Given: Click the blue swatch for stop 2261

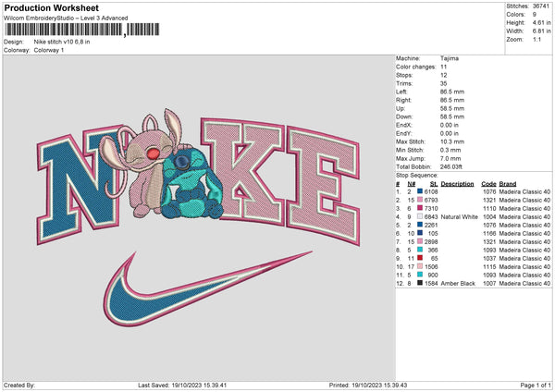Looking at the screenshot, I should click(420, 225).
